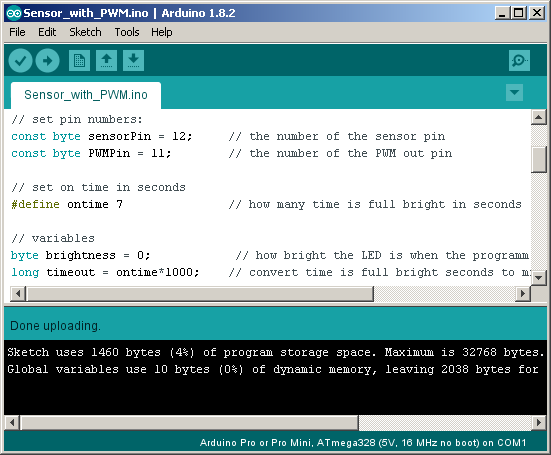
Task: Click console horizontal scrollbar left arrow
Action: (x=12, y=422)
